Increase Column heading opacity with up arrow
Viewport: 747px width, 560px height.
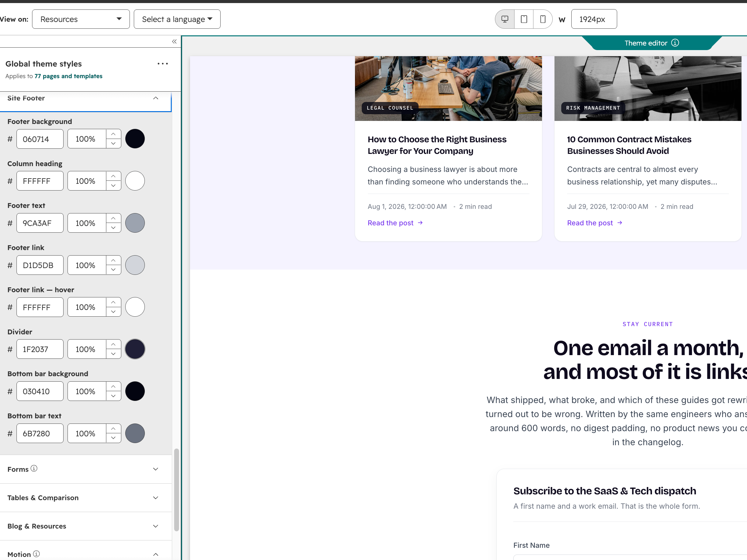(x=113, y=176)
